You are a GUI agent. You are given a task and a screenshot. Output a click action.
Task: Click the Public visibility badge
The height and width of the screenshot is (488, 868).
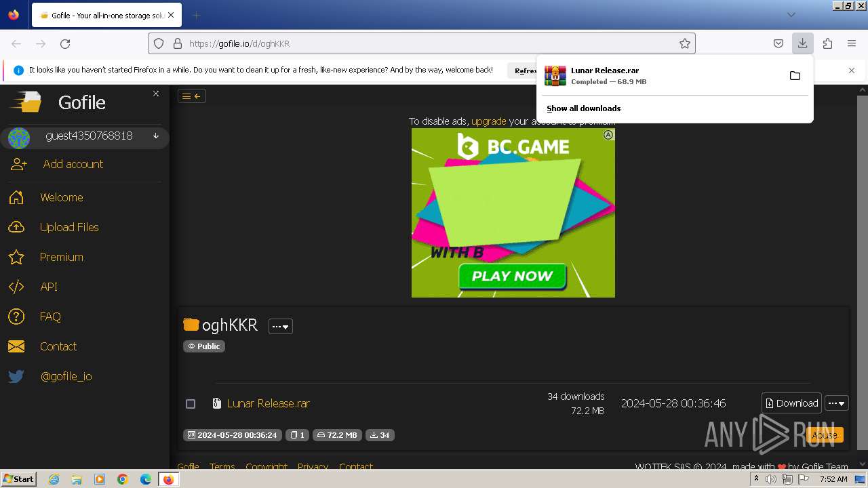[x=204, y=346]
